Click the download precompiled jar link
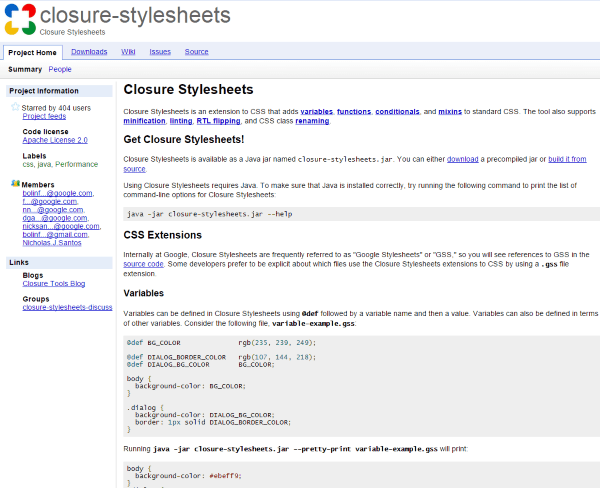600x488 pixels. click(x=462, y=159)
